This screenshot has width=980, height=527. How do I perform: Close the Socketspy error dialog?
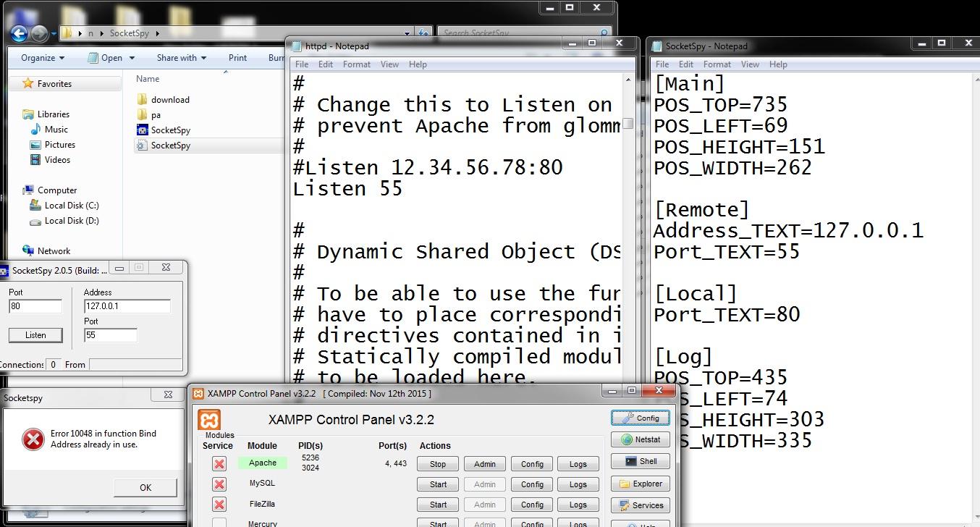[168, 395]
